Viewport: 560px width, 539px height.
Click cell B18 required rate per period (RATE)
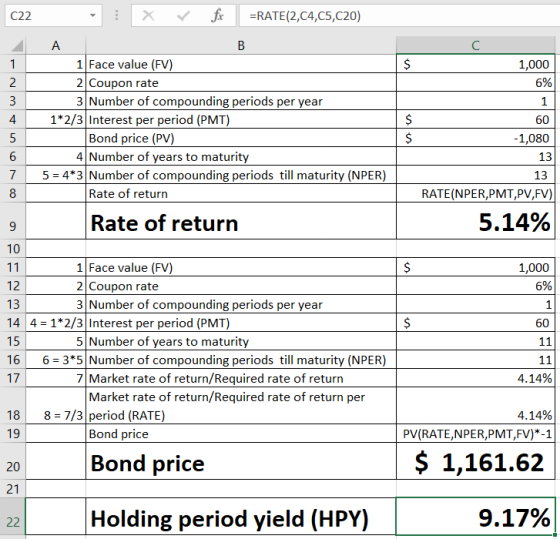click(241, 406)
